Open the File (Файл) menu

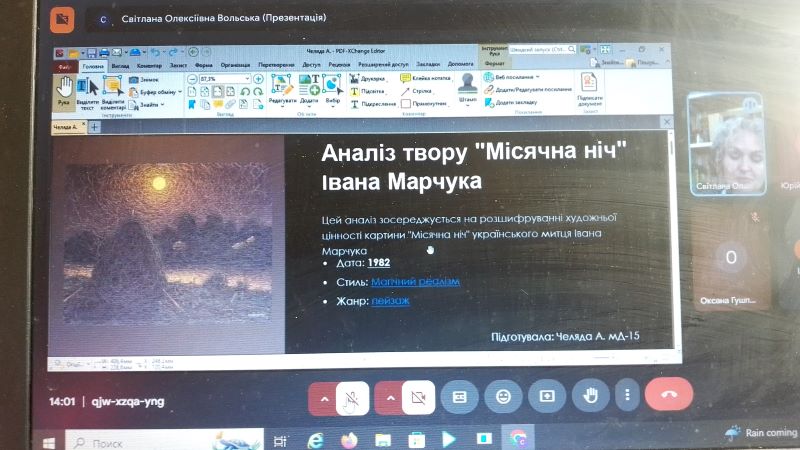click(64, 67)
